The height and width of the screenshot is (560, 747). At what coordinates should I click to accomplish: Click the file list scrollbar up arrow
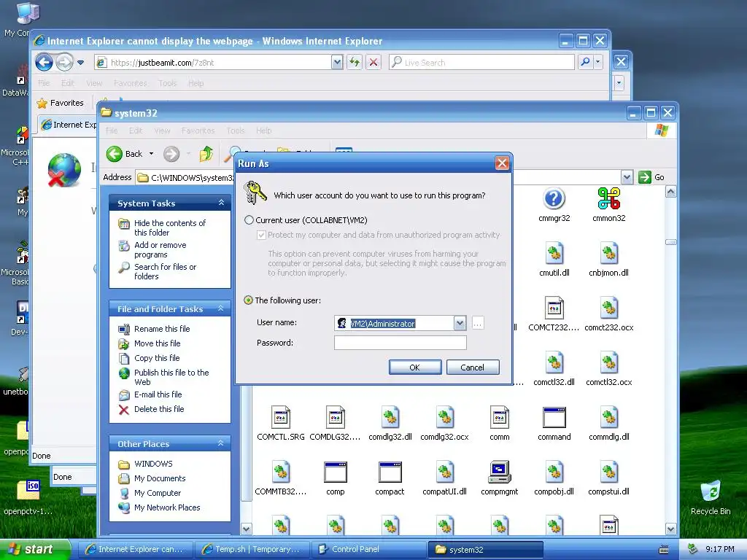pos(671,192)
